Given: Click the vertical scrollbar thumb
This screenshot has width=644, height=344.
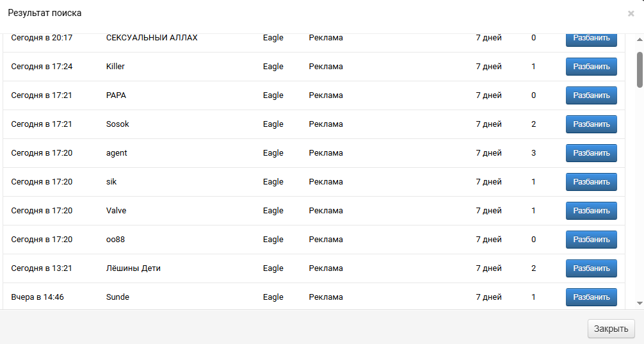Looking at the screenshot, I should [x=640, y=69].
